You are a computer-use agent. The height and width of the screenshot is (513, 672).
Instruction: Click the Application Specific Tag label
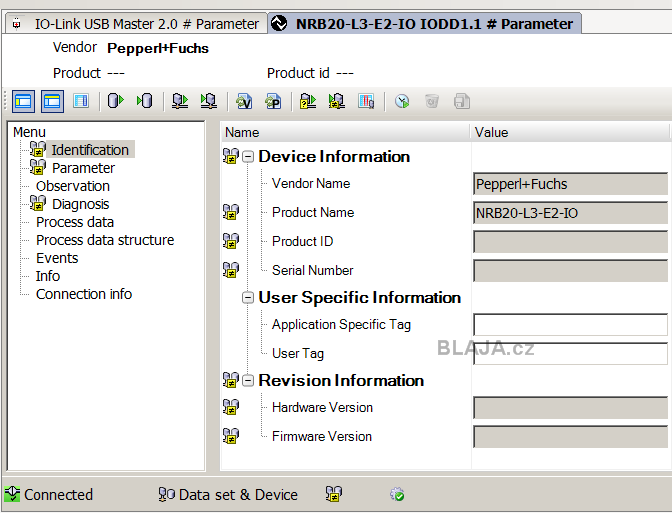coord(342,324)
